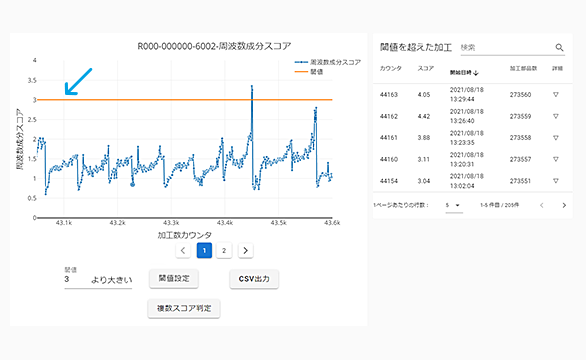Click the CSV出力 button
This screenshot has height=360, width=586.
254,279
